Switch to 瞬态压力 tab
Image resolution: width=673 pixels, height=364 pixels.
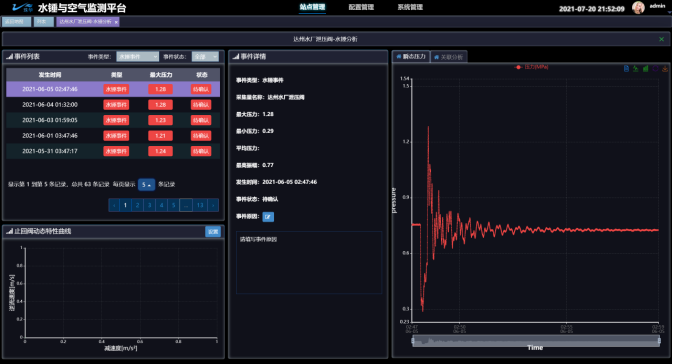[x=411, y=57]
